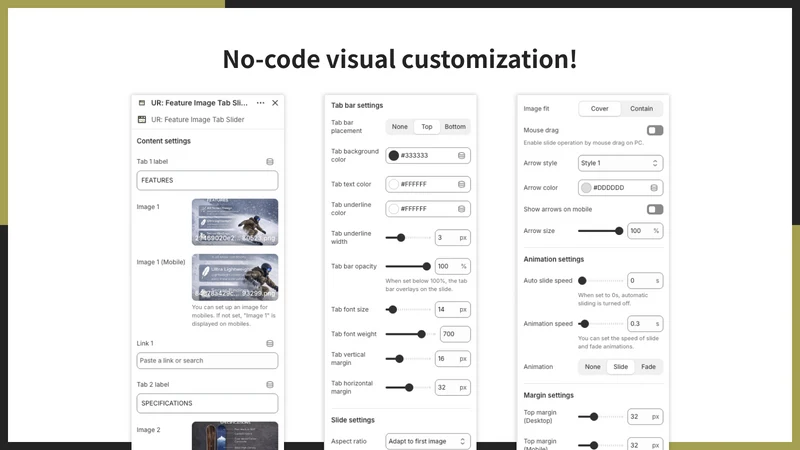Edit the Tab 1 label field FEATURES
800x450 pixels.
(207, 180)
